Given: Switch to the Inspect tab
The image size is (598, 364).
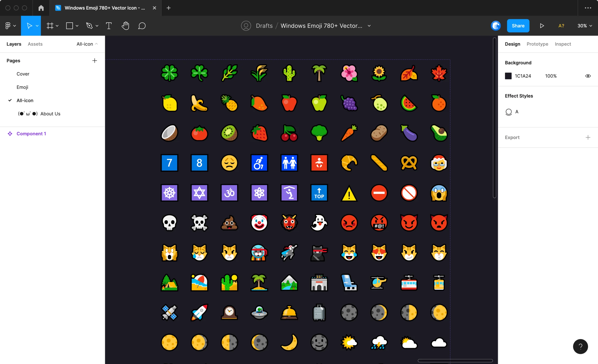Looking at the screenshot, I should pyautogui.click(x=562, y=44).
